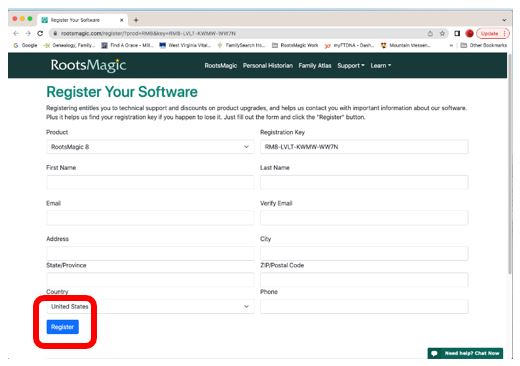Select the Register Your Software tab
520x366 pixels.
pyautogui.click(x=83, y=20)
